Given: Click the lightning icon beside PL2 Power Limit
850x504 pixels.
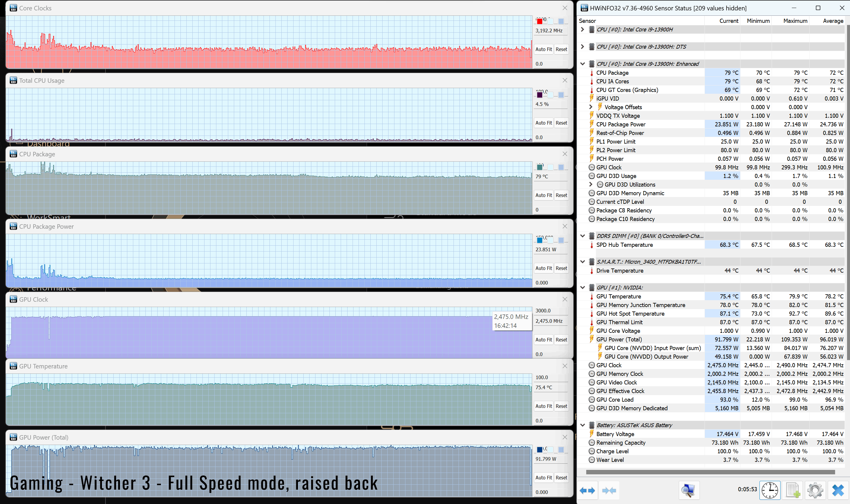Looking at the screenshot, I should pos(591,150).
